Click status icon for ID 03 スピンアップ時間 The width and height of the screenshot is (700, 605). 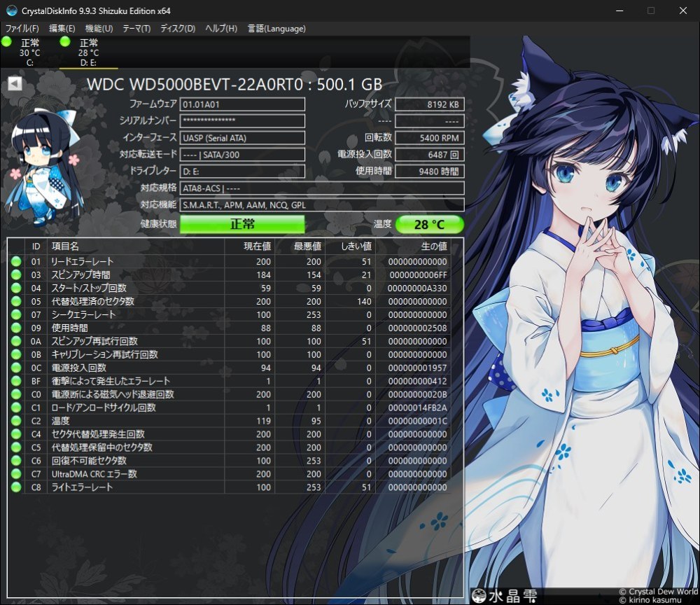pos(16,274)
